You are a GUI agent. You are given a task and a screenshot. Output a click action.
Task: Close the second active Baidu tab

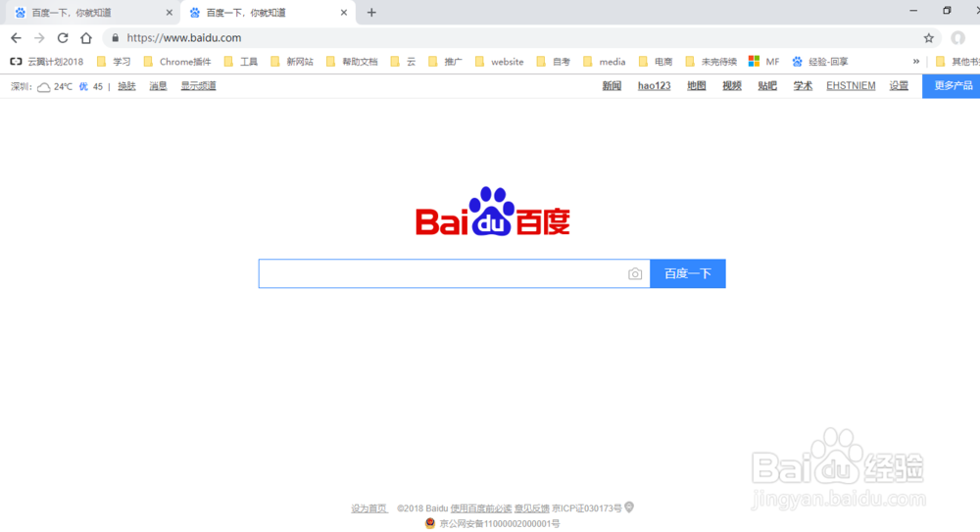344,13
